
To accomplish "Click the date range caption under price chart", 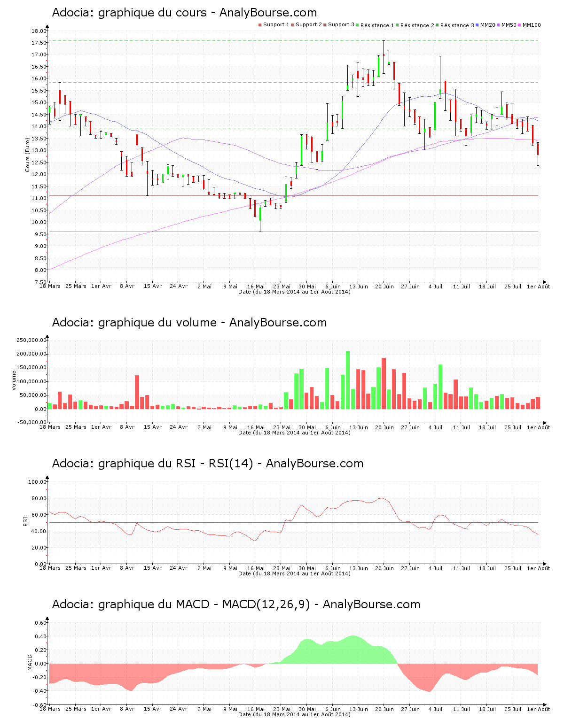I will tap(294, 292).
